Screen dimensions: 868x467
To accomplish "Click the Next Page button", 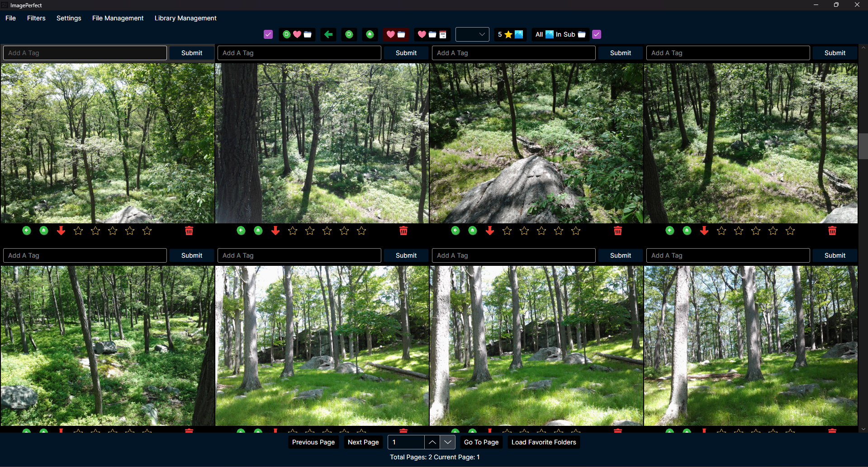I will 363,442.
